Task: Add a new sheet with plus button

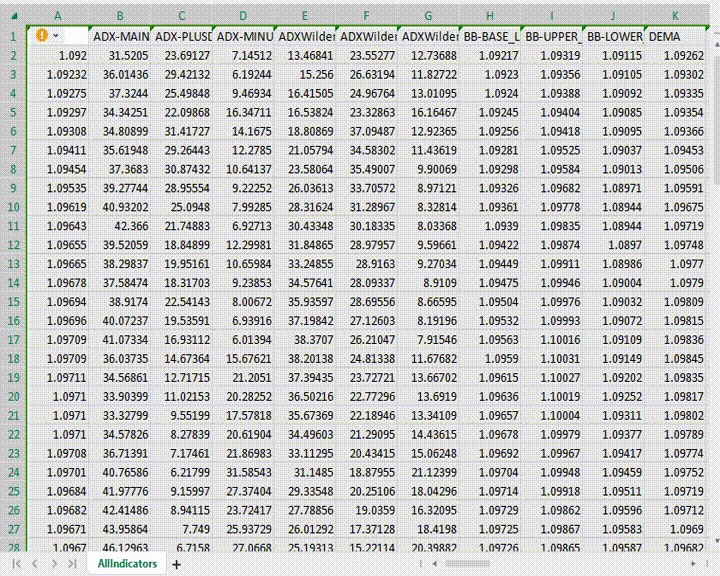Action: click(176, 565)
